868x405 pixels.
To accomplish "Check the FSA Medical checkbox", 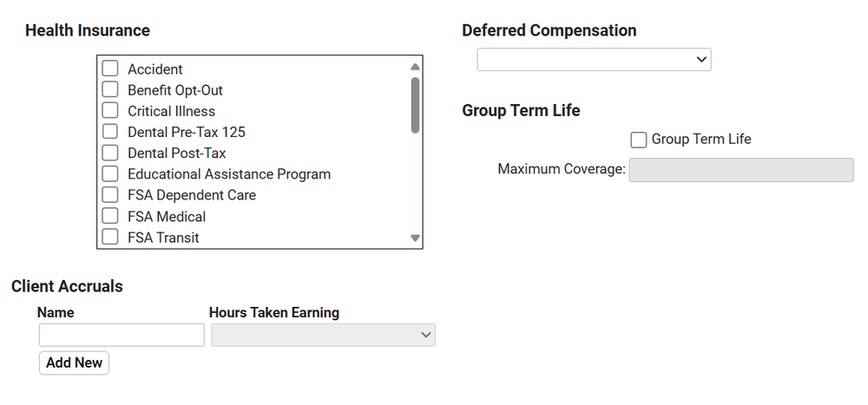I will tap(110, 216).
